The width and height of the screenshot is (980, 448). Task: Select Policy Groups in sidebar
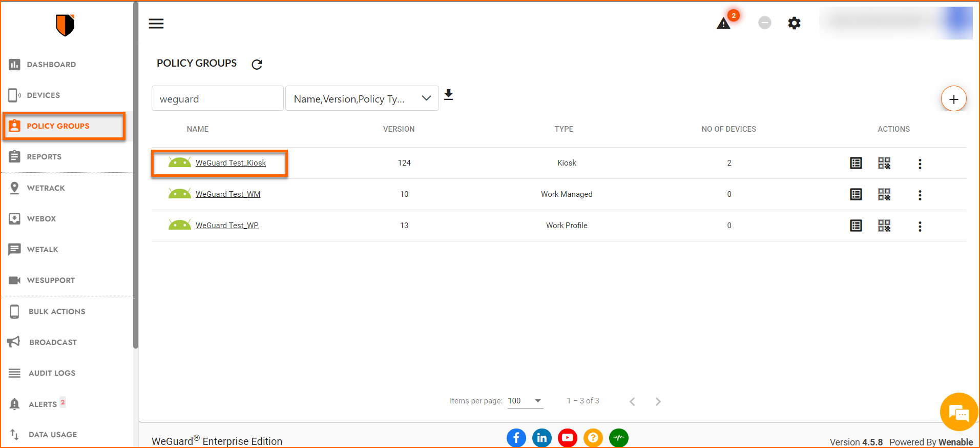tap(64, 126)
